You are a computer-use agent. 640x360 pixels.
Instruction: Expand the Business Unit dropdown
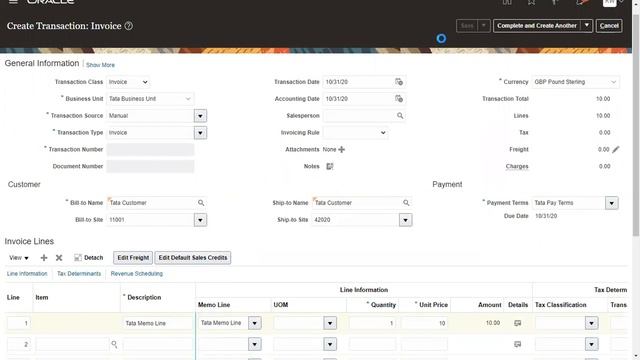tap(188, 99)
